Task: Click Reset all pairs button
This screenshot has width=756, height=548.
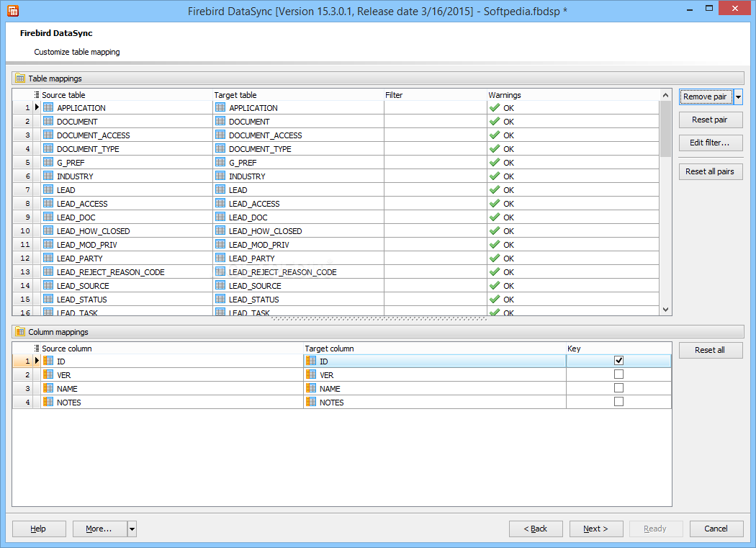Action: (711, 171)
